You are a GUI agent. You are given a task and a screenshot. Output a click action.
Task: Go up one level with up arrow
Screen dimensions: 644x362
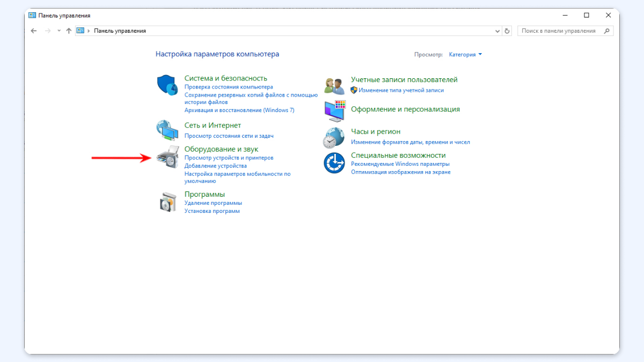pos(69,31)
